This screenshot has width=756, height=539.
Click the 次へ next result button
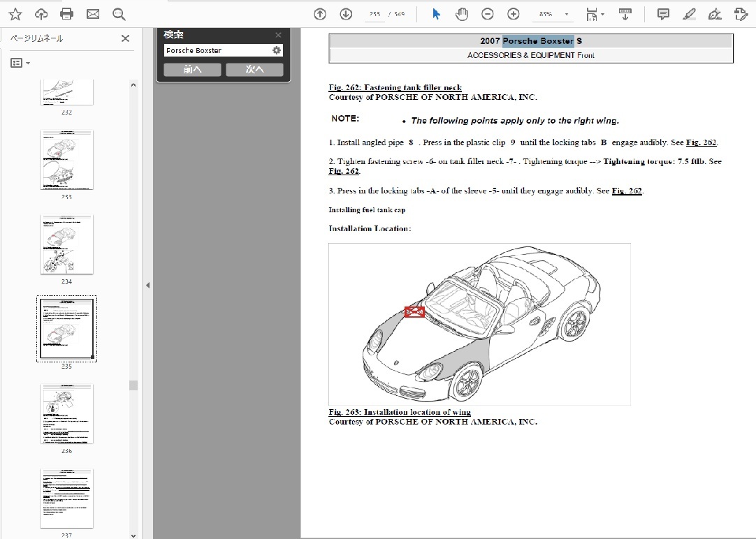(254, 69)
